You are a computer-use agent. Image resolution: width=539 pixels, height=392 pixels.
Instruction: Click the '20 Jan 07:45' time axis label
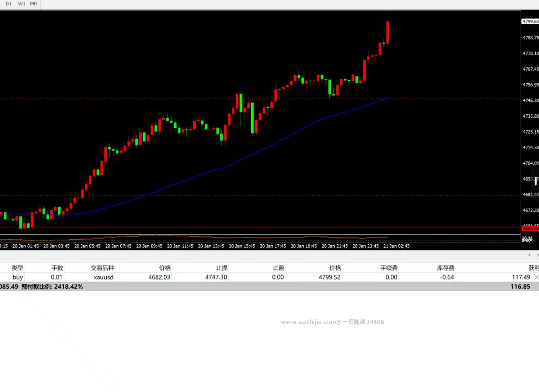(x=118, y=246)
